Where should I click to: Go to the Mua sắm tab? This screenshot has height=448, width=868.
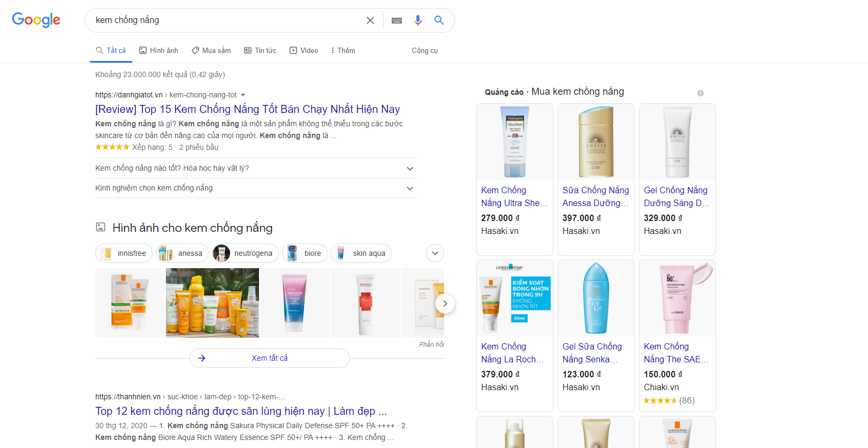click(211, 50)
